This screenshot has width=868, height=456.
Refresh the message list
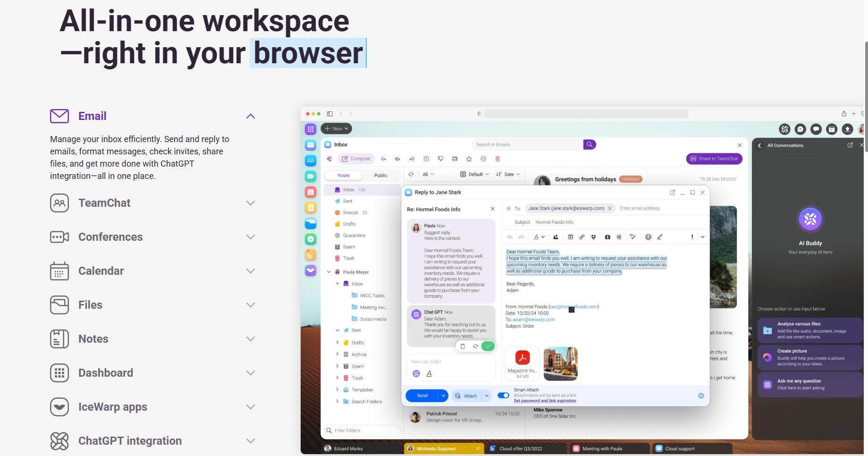(411, 174)
